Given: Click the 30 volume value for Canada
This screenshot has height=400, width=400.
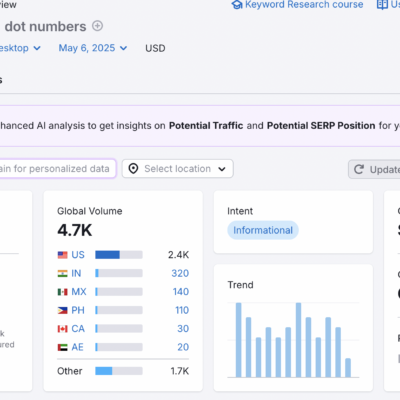Looking at the screenshot, I should pyautogui.click(x=183, y=329).
